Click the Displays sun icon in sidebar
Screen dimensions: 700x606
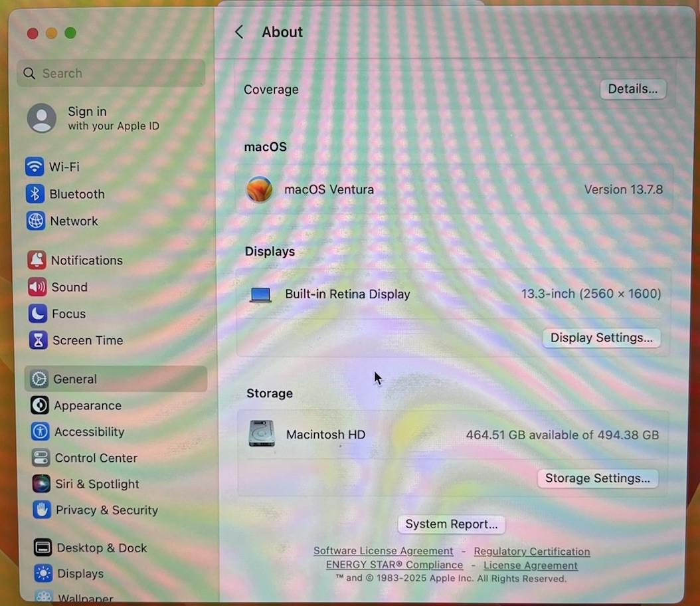pyautogui.click(x=43, y=573)
